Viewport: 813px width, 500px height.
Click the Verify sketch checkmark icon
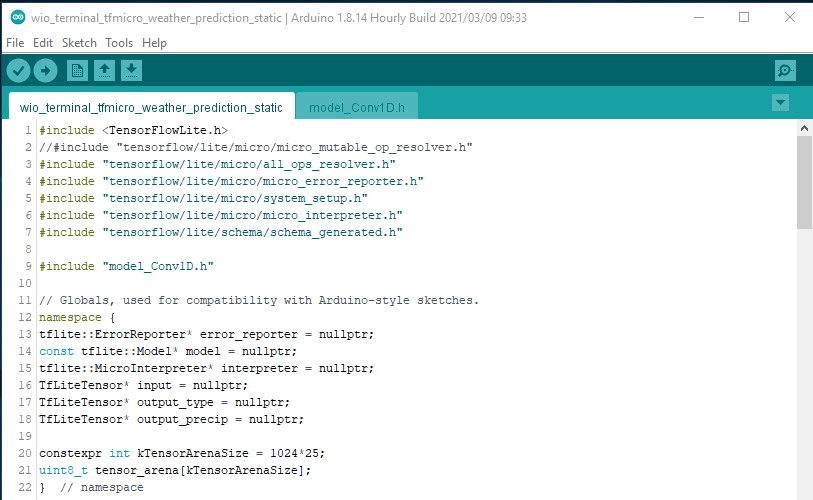18,70
